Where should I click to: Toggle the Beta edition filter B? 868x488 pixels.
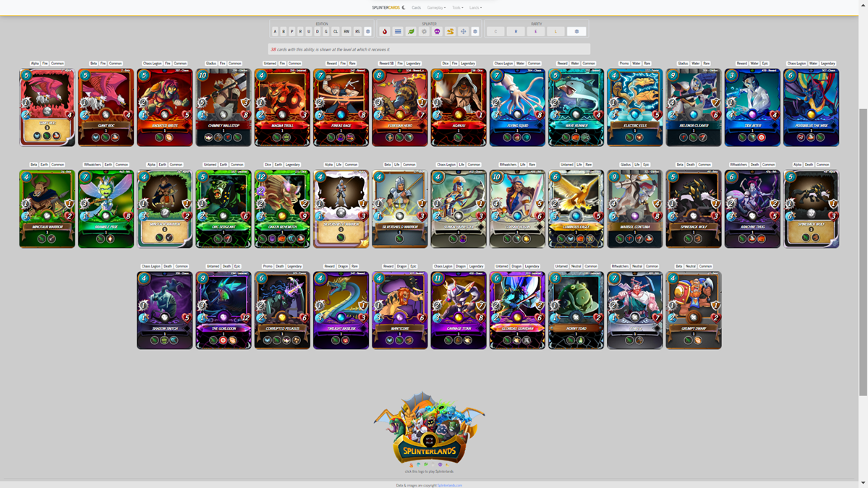pos(284,32)
